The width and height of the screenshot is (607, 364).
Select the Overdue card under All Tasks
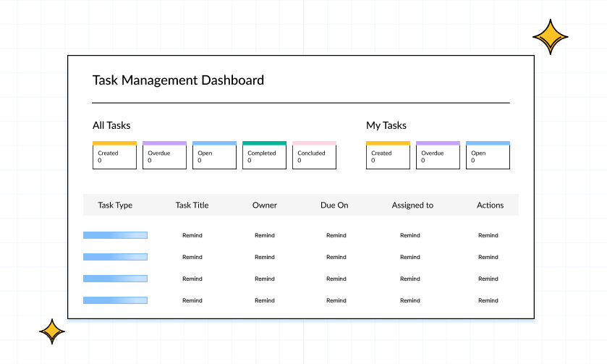pos(164,156)
